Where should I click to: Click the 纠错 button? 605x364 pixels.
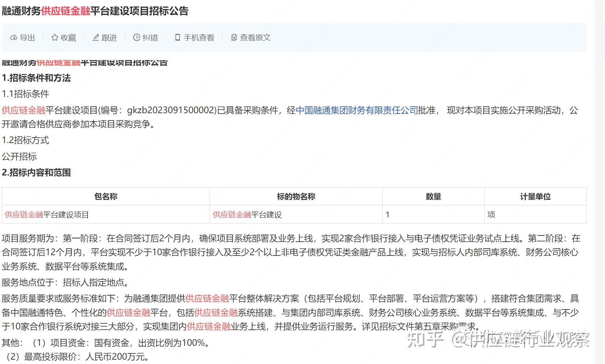(146, 37)
